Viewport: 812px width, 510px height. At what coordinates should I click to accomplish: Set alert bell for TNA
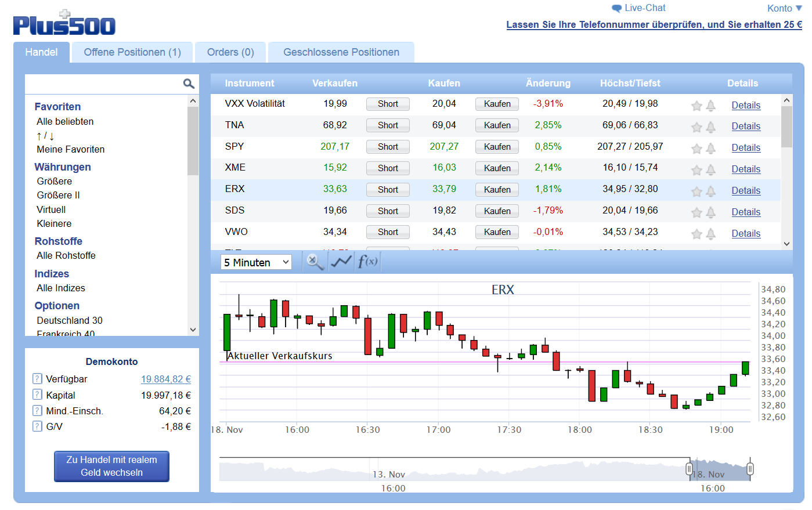click(711, 127)
